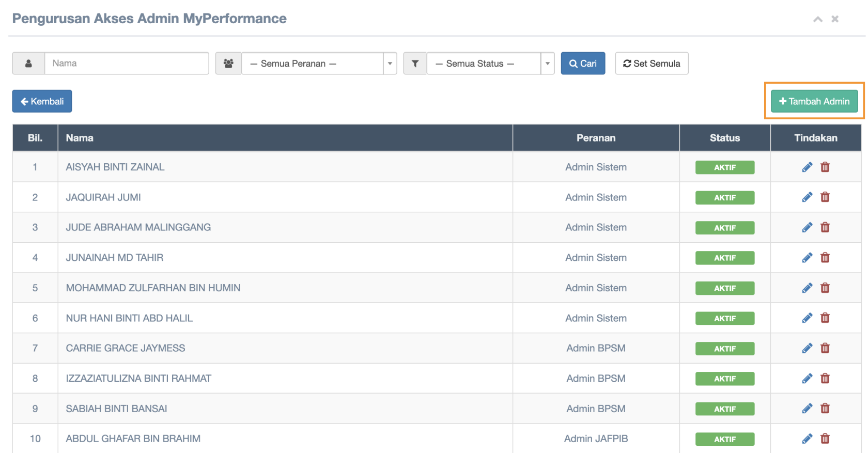Click trash icon for JUNAINAH MD TAHIR

click(825, 258)
